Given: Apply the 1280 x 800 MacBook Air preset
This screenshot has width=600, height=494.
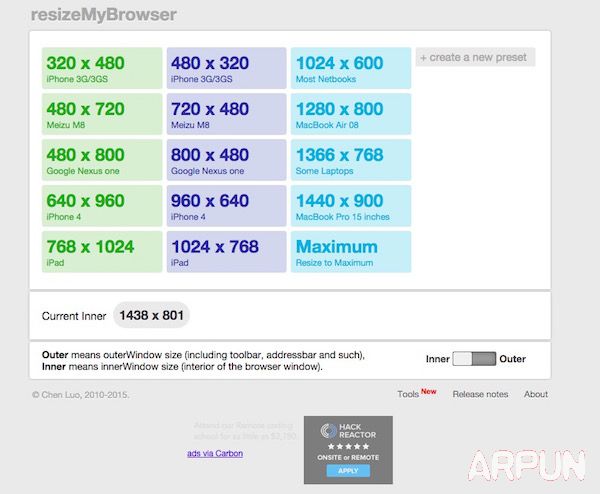Looking at the screenshot, I should [350, 115].
